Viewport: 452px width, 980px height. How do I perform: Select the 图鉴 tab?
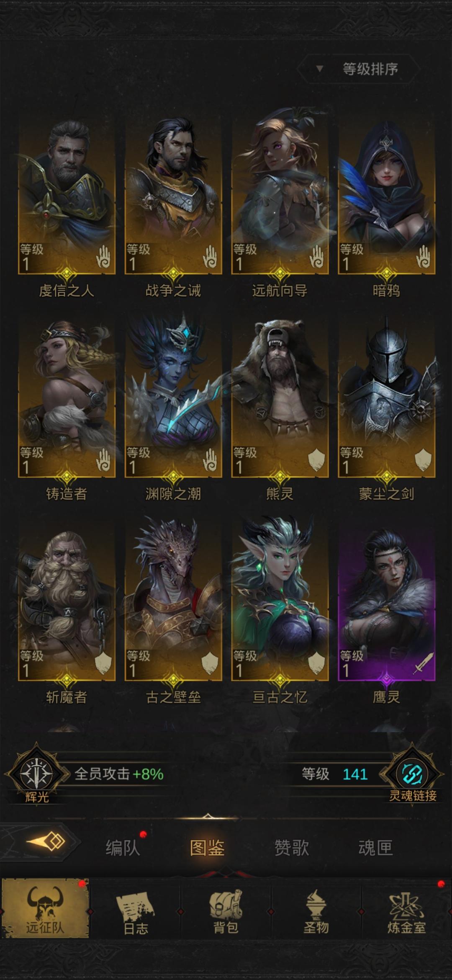[208, 847]
